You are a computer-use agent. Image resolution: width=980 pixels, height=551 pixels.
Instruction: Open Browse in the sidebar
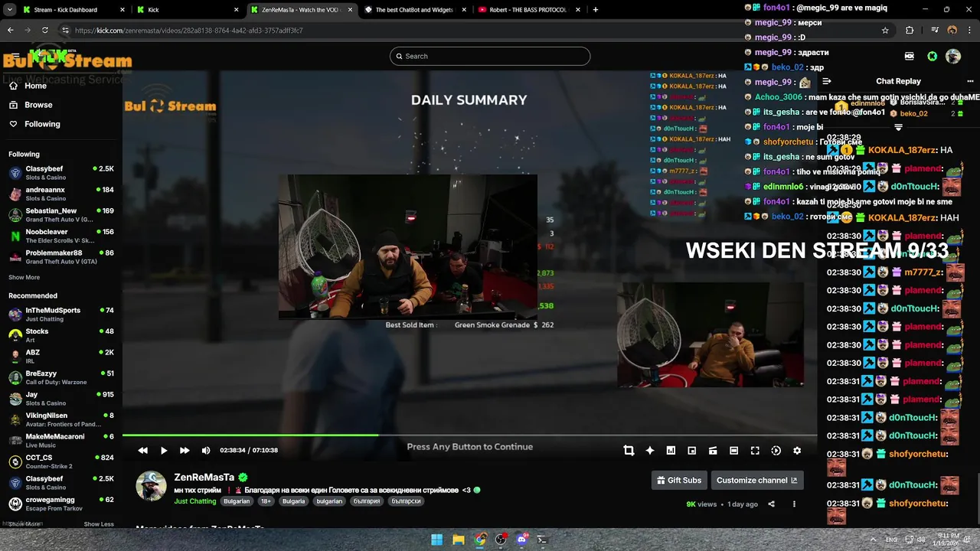click(x=38, y=105)
